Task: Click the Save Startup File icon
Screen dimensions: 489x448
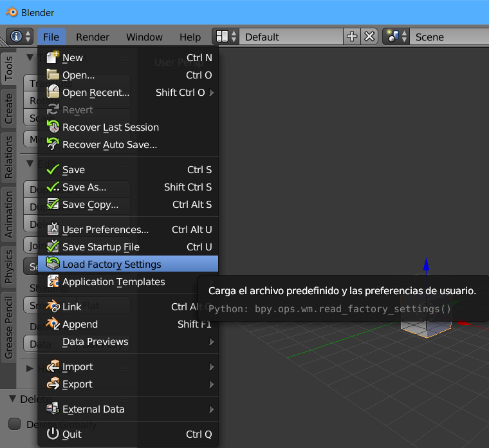Action: coord(53,247)
